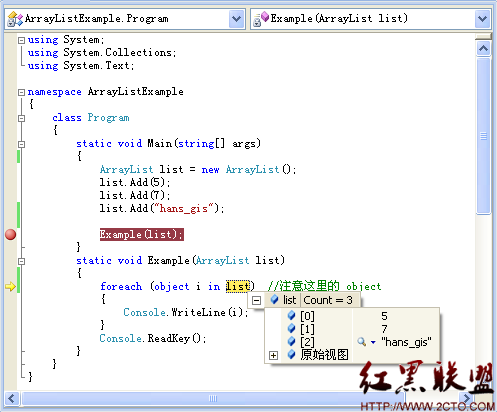
Task: Click the field icon beside [1]
Action: tap(291, 328)
